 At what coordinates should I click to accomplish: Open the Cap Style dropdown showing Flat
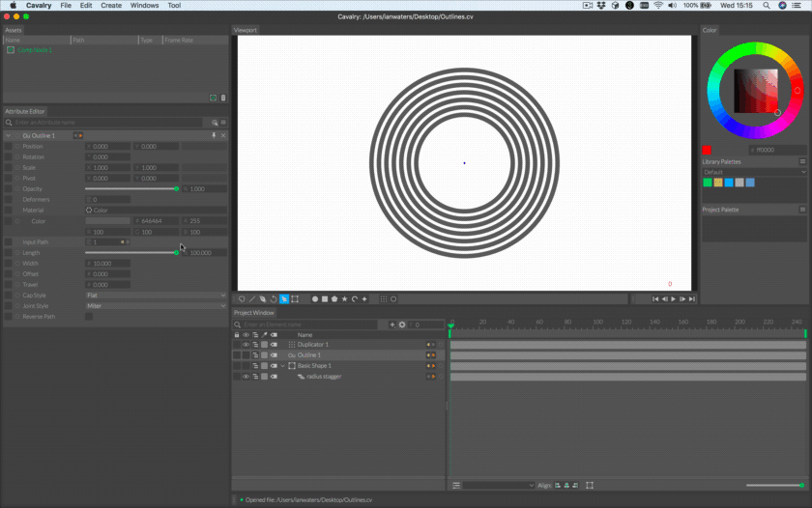click(156, 296)
